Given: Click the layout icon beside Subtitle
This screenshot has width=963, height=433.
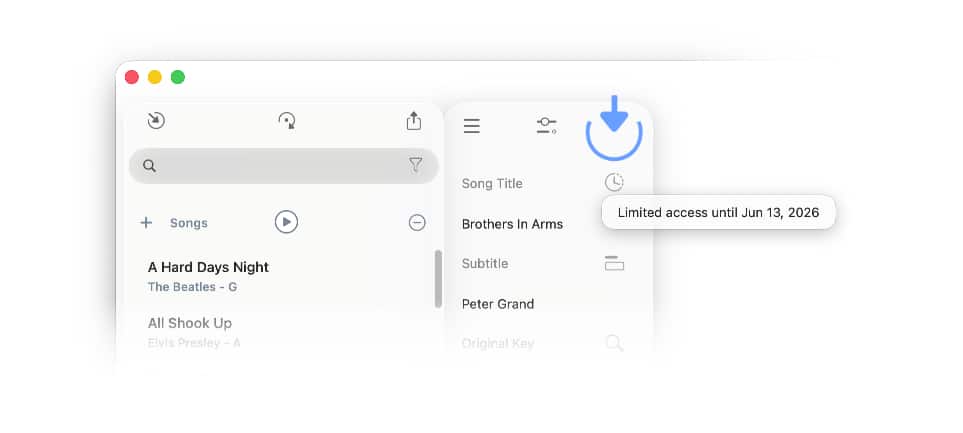Looking at the screenshot, I should 614,263.
